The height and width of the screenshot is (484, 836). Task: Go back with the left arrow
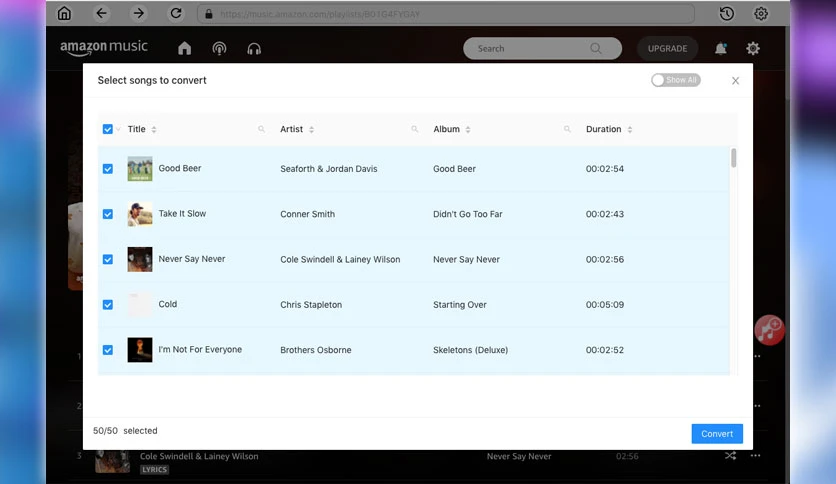point(101,13)
